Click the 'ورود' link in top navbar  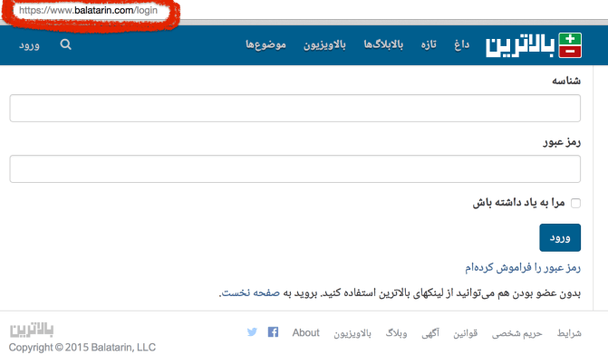click(x=29, y=44)
